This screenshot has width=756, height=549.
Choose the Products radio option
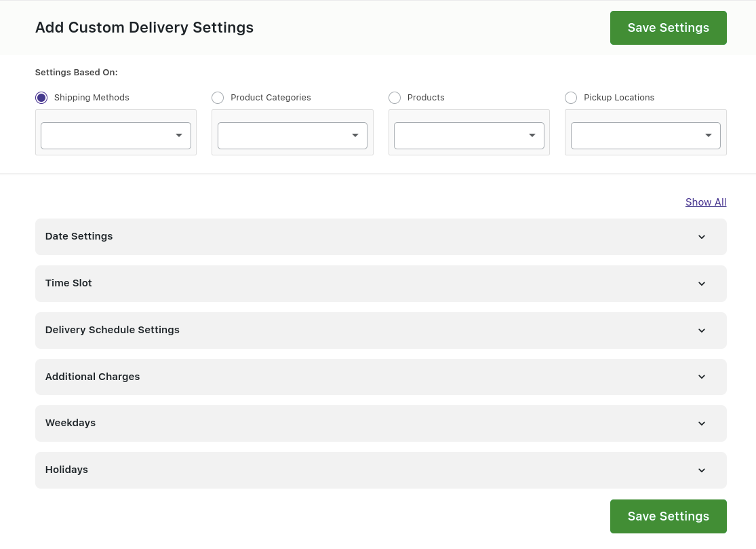tap(395, 98)
